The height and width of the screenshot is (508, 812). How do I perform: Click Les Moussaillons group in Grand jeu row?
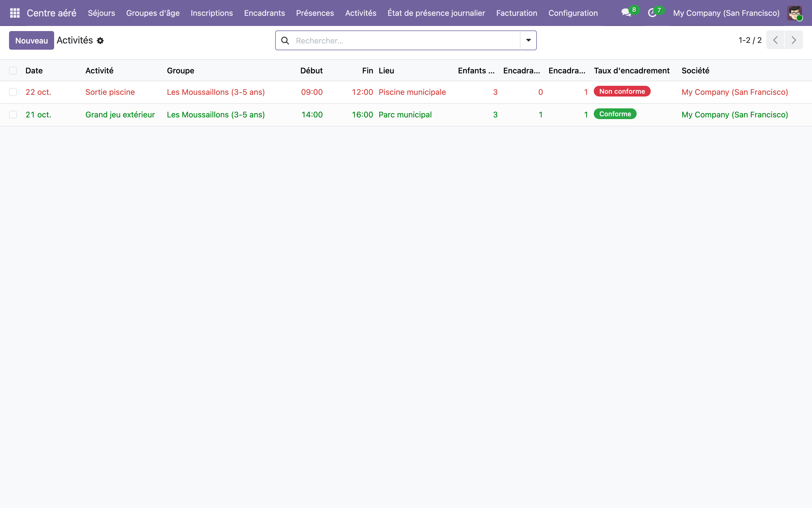click(216, 115)
